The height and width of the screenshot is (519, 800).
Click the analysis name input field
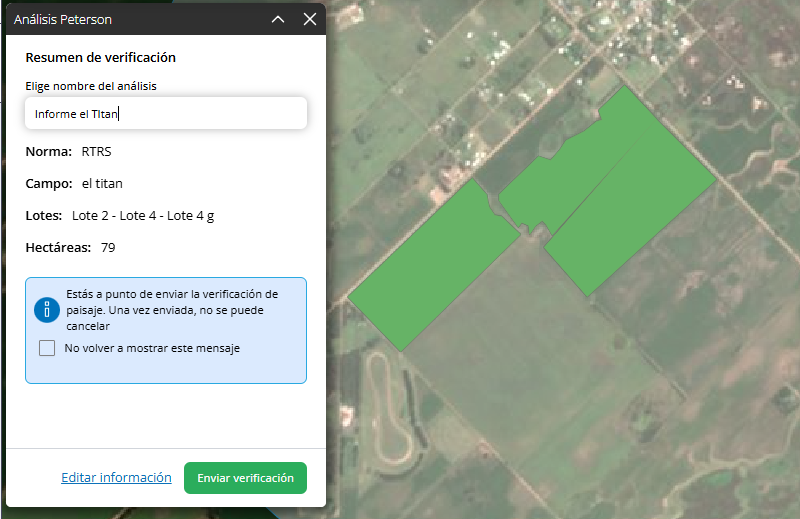pyautogui.click(x=166, y=113)
